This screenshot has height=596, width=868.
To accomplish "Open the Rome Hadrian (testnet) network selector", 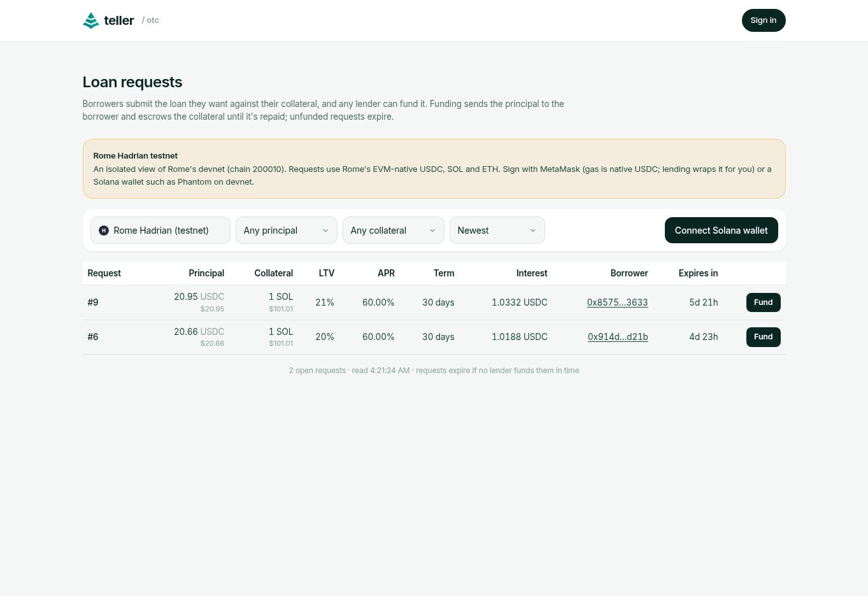I will click(160, 231).
